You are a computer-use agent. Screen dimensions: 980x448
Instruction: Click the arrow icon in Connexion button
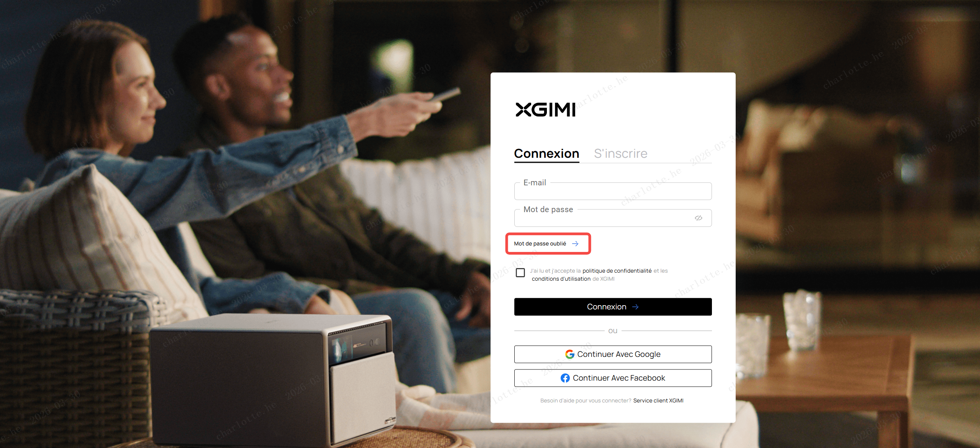[x=635, y=307]
